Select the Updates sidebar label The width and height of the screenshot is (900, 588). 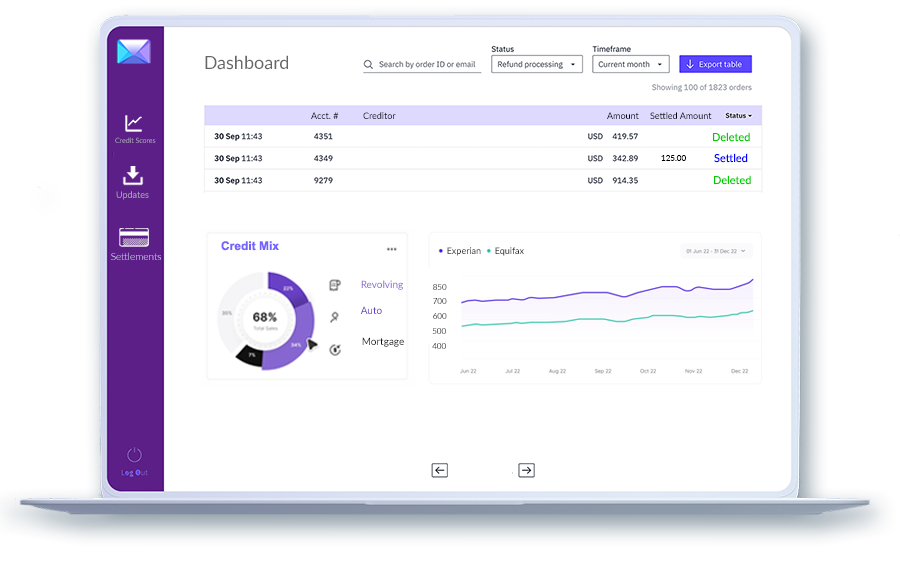pos(133,195)
